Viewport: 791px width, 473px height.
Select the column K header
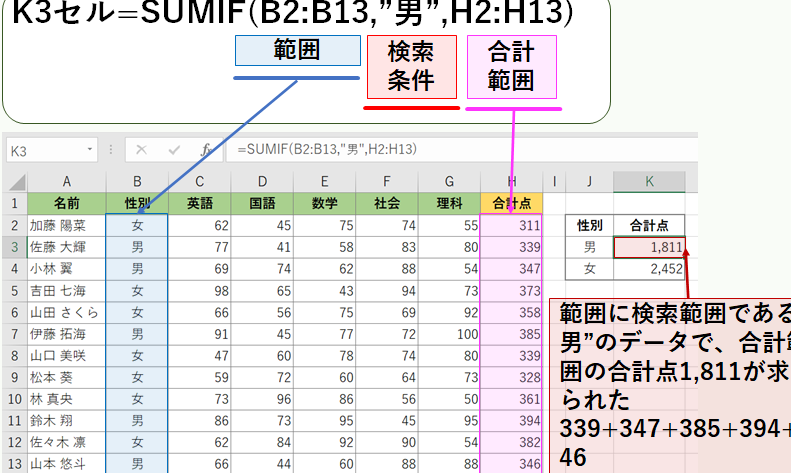click(x=649, y=181)
